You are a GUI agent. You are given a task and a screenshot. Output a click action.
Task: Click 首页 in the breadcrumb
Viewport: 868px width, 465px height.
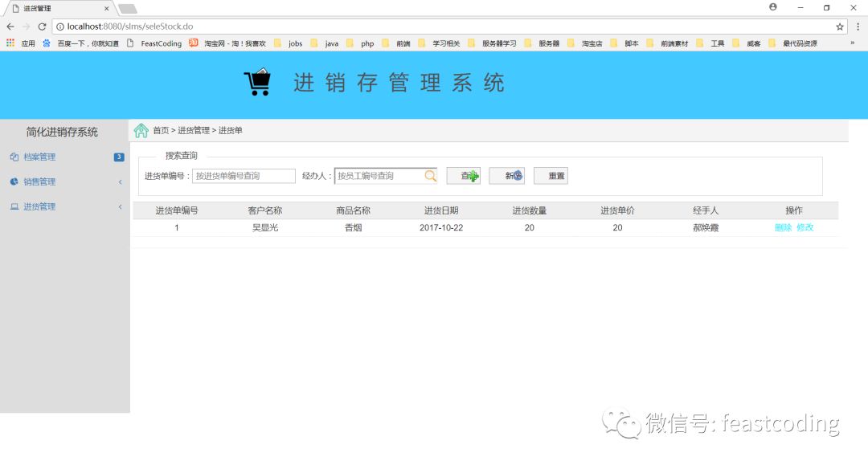(161, 130)
